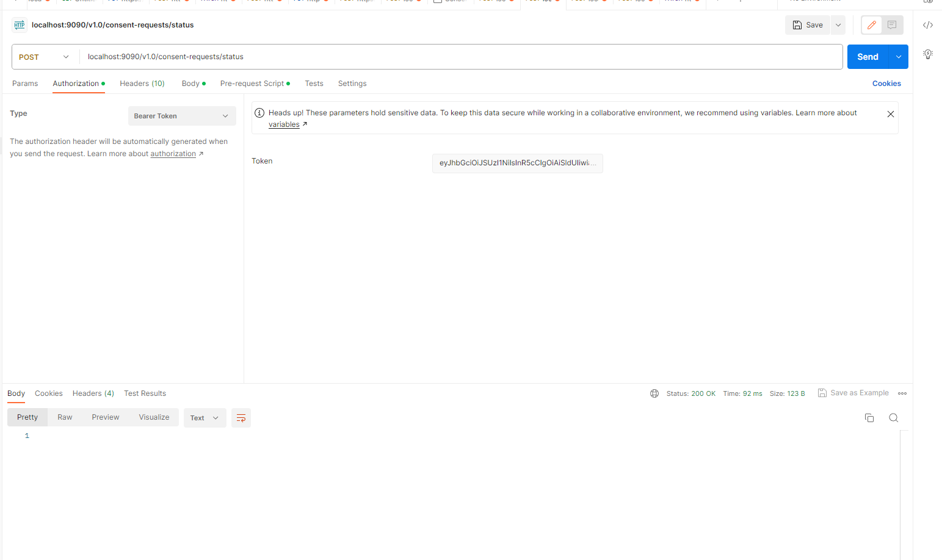Open the Bearer Token type dropdown
This screenshot has width=942, height=560.
(x=182, y=116)
